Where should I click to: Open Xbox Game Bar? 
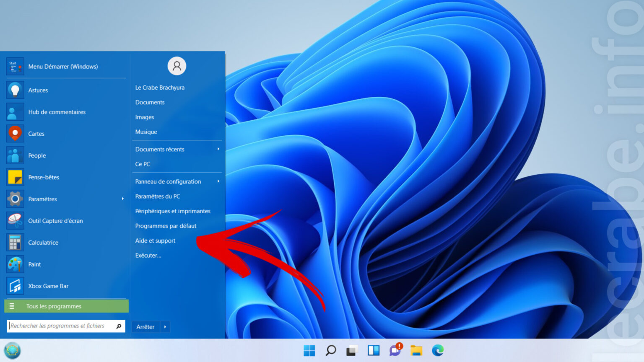(x=48, y=286)
